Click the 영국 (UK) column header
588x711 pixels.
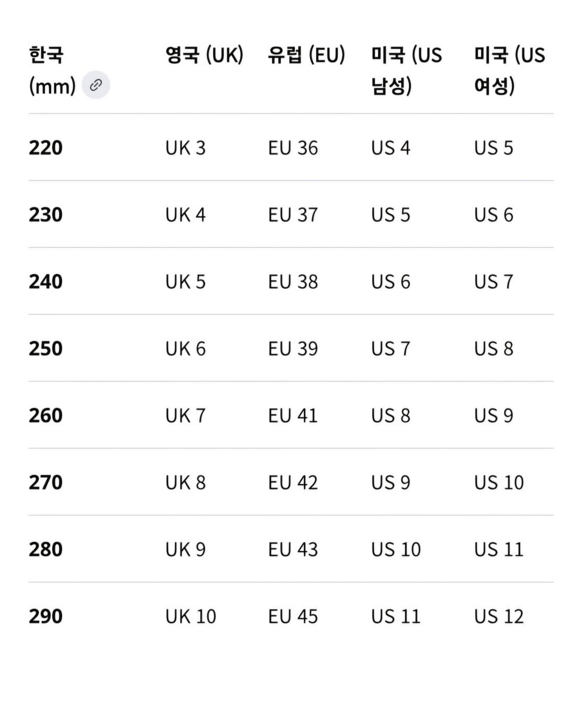click(x=204, y=55)
